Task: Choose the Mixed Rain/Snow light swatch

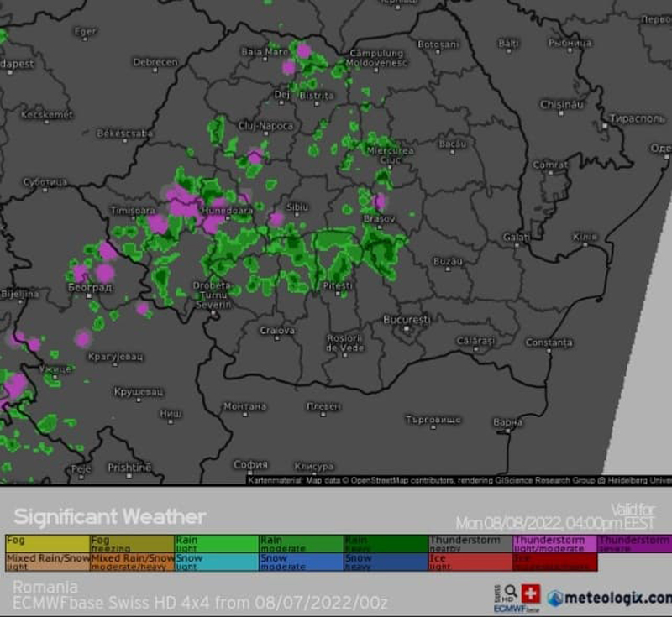Action: 48,562
